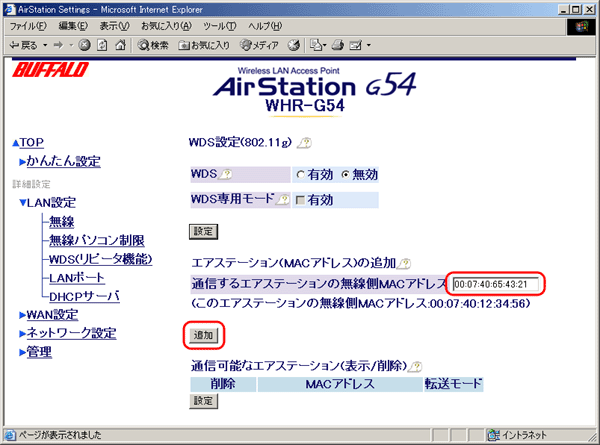The height and width of the screenshot is (445, 600).
Task: Click help icon beside WDS label
Action: pyautogui.click(x=225, y=174)
